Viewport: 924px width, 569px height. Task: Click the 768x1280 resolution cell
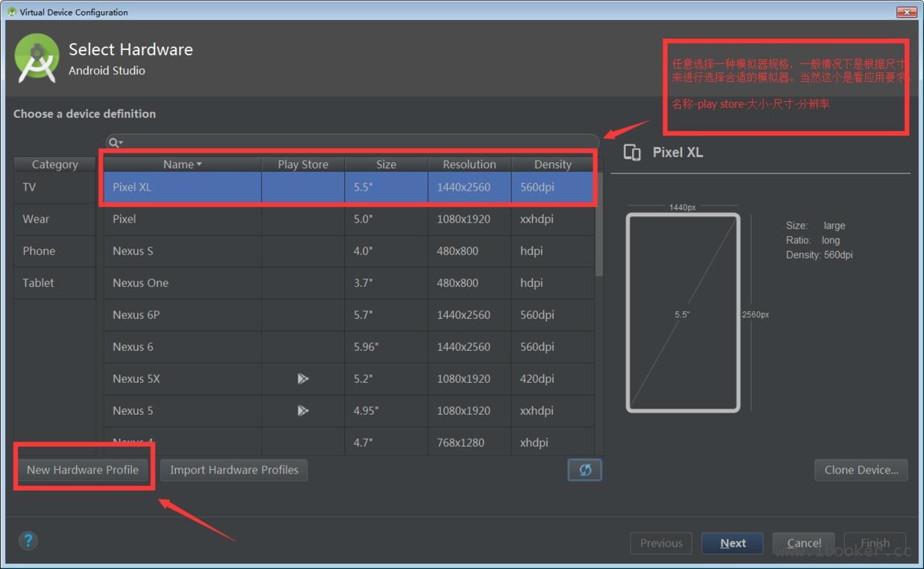tap(469, 442)
